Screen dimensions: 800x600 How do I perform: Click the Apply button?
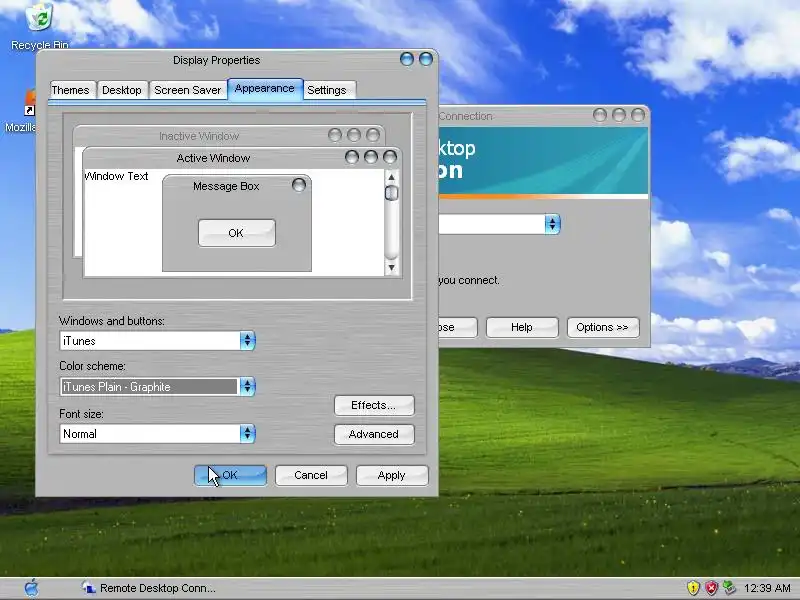point(392,476)
